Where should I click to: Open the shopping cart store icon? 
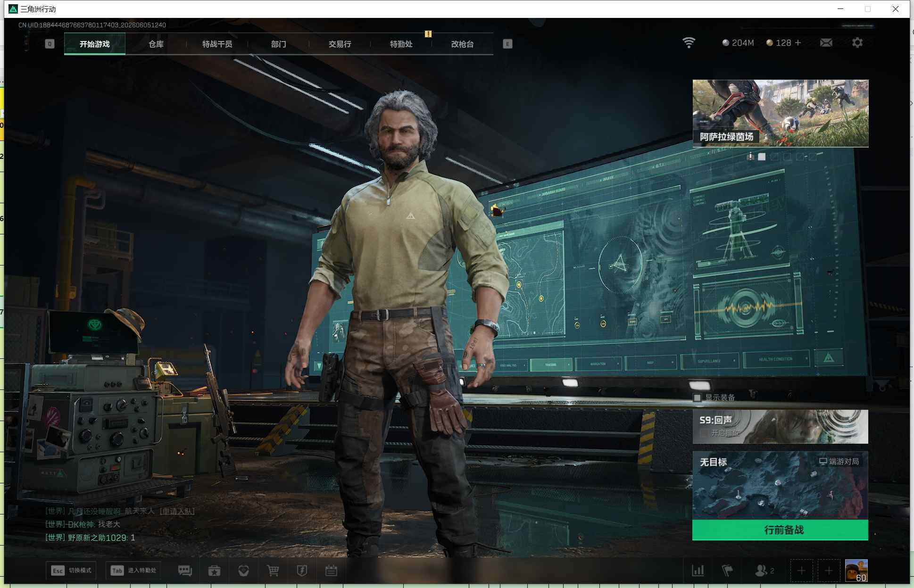(273, 571)
